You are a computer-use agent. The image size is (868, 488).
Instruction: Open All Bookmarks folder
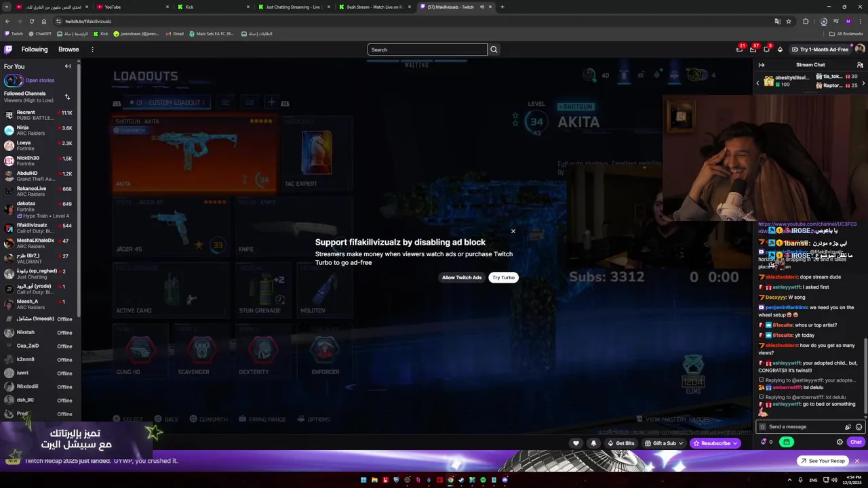click(x=846, y=34)
